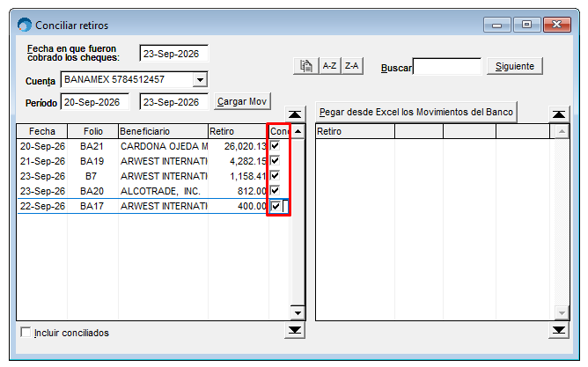This screenshot has height=367, width=588.
Task: Open the Cuenta dropdown BANAMEX 5784512457
Action: [200, 80]
